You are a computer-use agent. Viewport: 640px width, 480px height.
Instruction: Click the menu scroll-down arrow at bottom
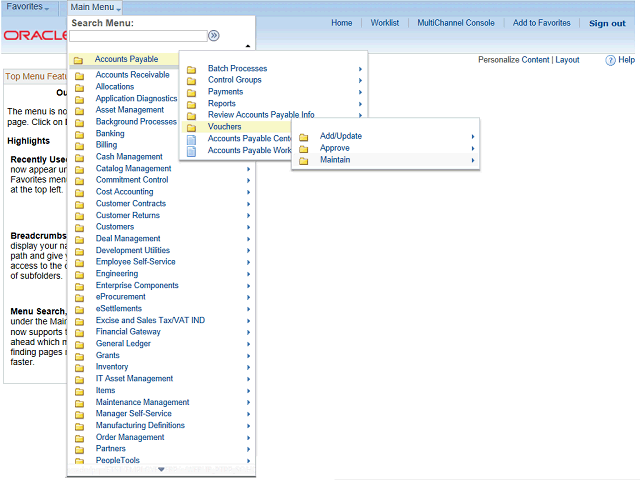pyautogui.click(x=161, y=470)
